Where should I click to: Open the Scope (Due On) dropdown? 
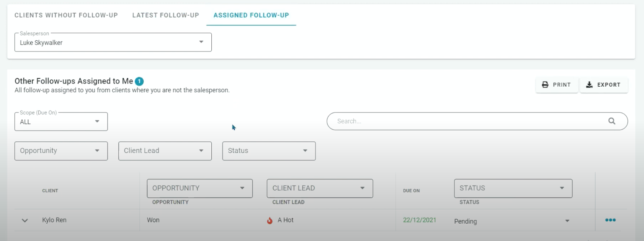click(x=61, y=122)
